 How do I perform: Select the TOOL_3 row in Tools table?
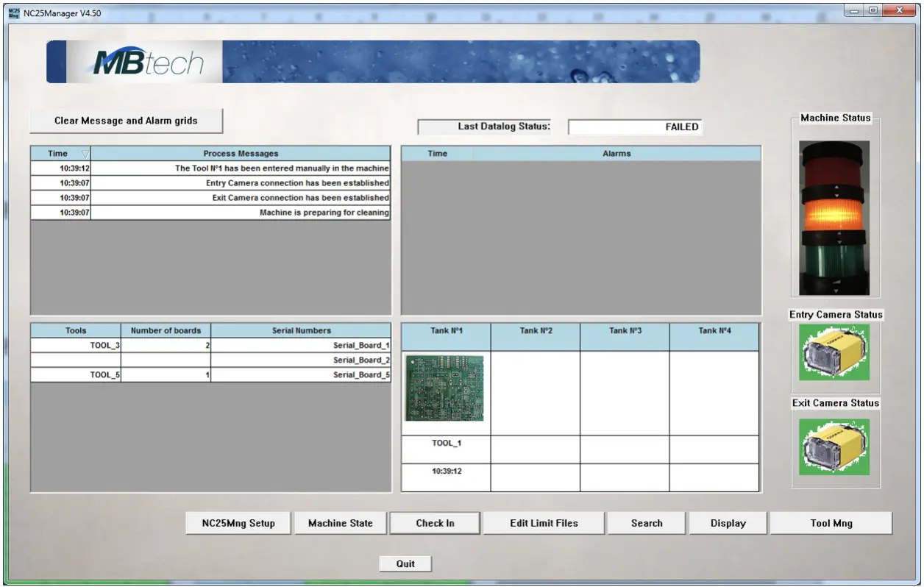[77, 345]
